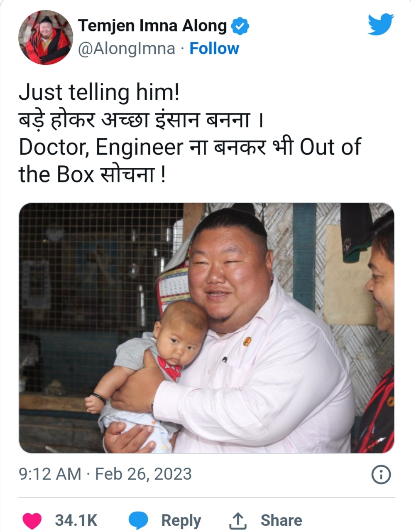
Task: Click the Temjen Imna Along display name
Action: (x=152, y=26)
